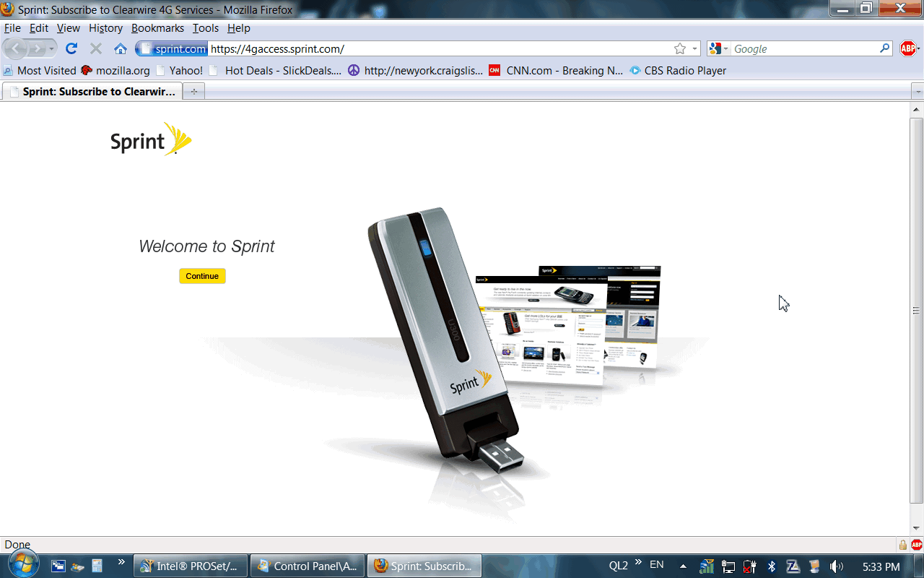Click the volume speaker tray icon
Image resolution: width=924 pixels, height=578 pixels.
point(837,566)
